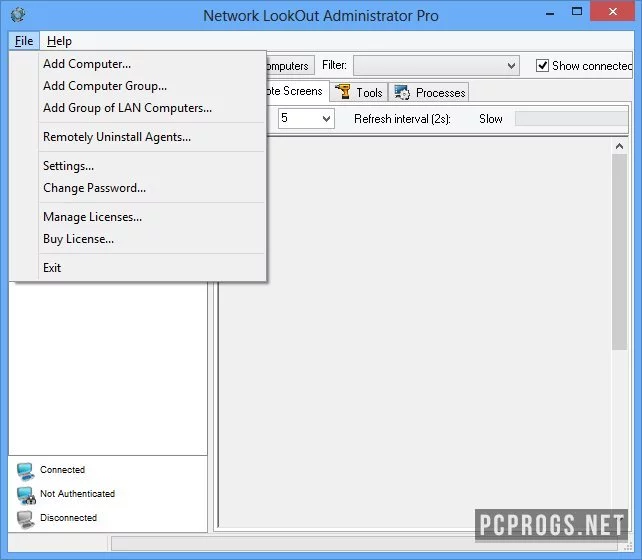
Task: Click the Network LookOut application icon in the title bar
Action: point(18,15)
